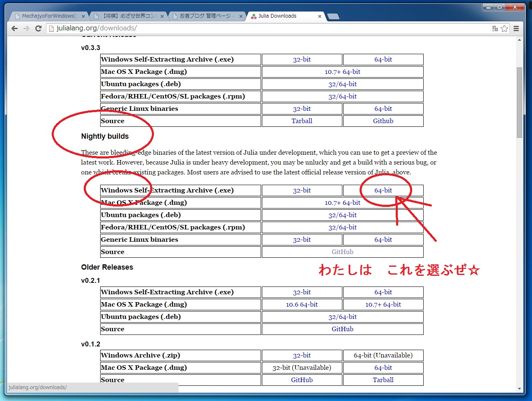Image resolution: width=532 pixels, height=401 pixels.
Task: Click the "Windows Archive (.zip)" cell
Action: pos(181,355)
